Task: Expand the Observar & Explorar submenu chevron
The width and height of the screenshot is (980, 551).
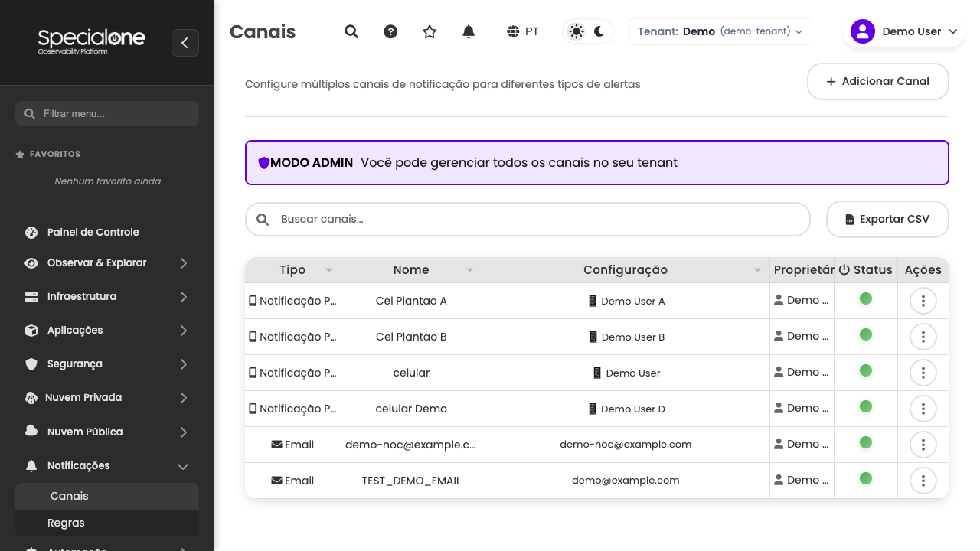Action: click(x=184, y=263)
